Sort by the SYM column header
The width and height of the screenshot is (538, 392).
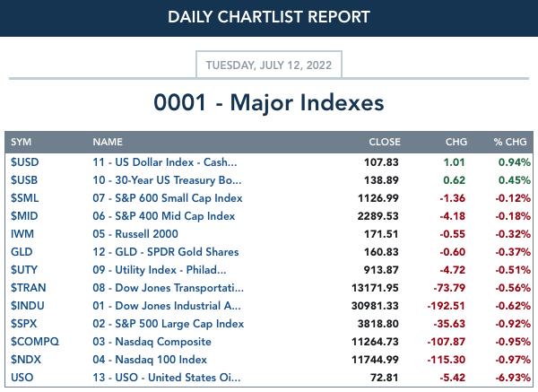point(21,142)
